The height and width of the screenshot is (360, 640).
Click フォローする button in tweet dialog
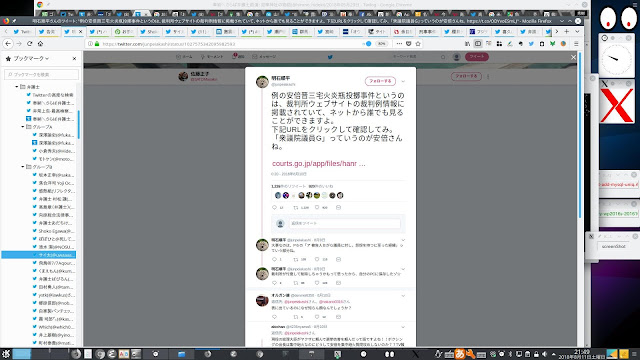point(380,81)
